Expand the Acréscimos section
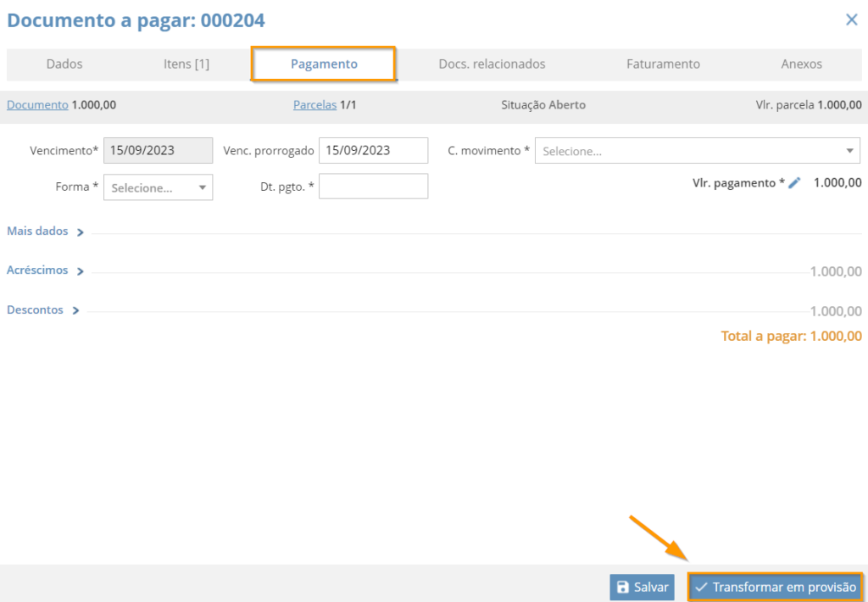This screenshot has width=868, height=602. 45,270
